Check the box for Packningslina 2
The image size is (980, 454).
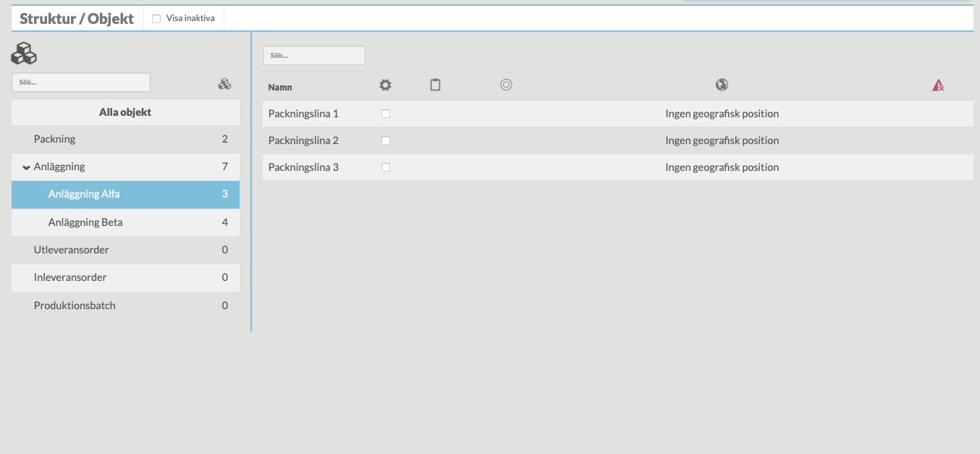click(x=386, y=140)
